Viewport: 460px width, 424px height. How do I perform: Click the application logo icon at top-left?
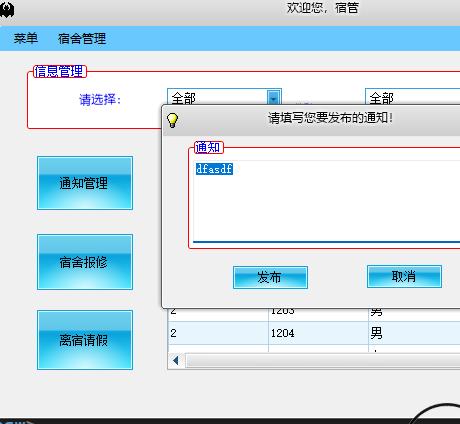click(x=7, y=10)
